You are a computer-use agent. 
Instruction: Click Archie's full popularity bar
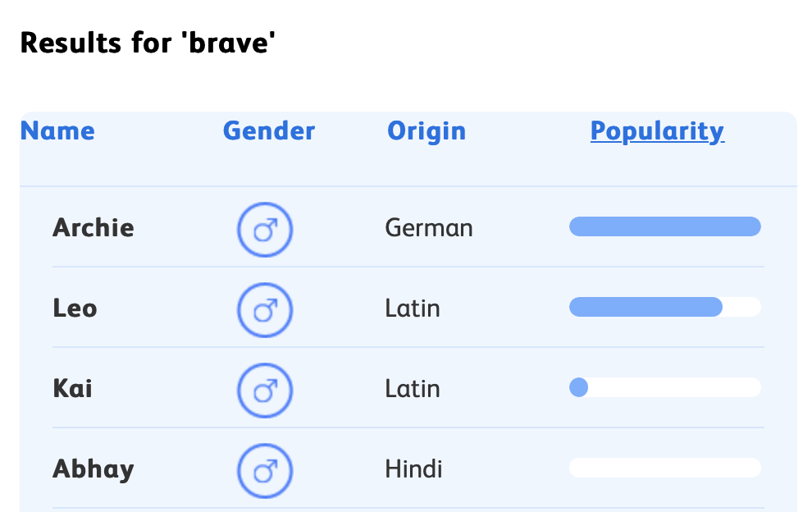tap(665, 226)
